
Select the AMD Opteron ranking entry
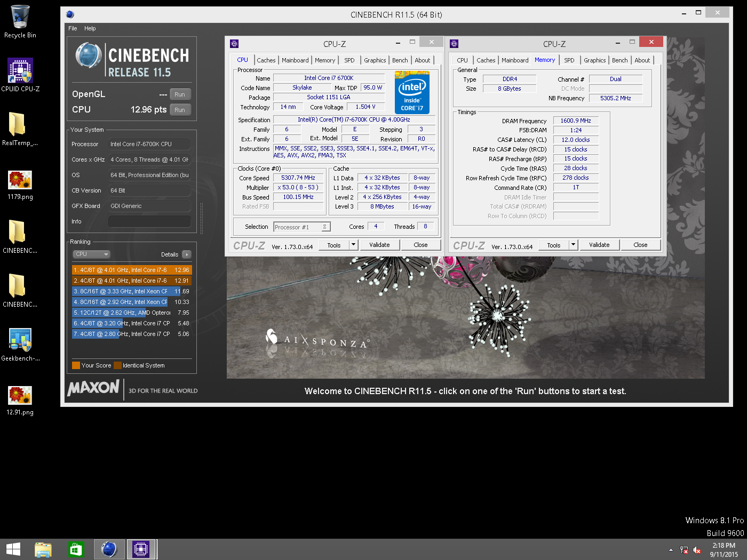(131, 313)
